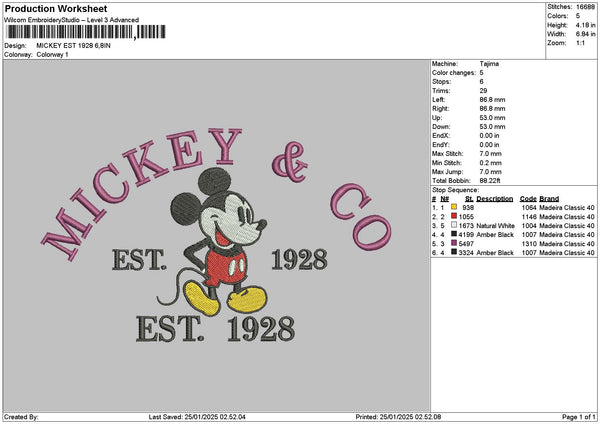This screenshot has width=600, height=424.
Task: Click thread code '1310' in stop row 5
Action: (529, 244)
